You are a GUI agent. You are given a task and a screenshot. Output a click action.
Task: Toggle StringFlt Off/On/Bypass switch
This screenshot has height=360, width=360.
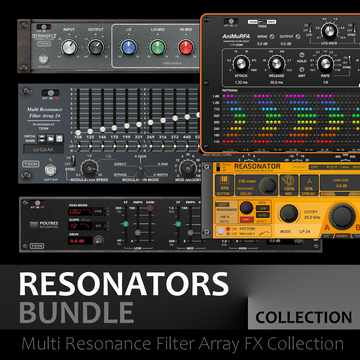tap(43, 27)
